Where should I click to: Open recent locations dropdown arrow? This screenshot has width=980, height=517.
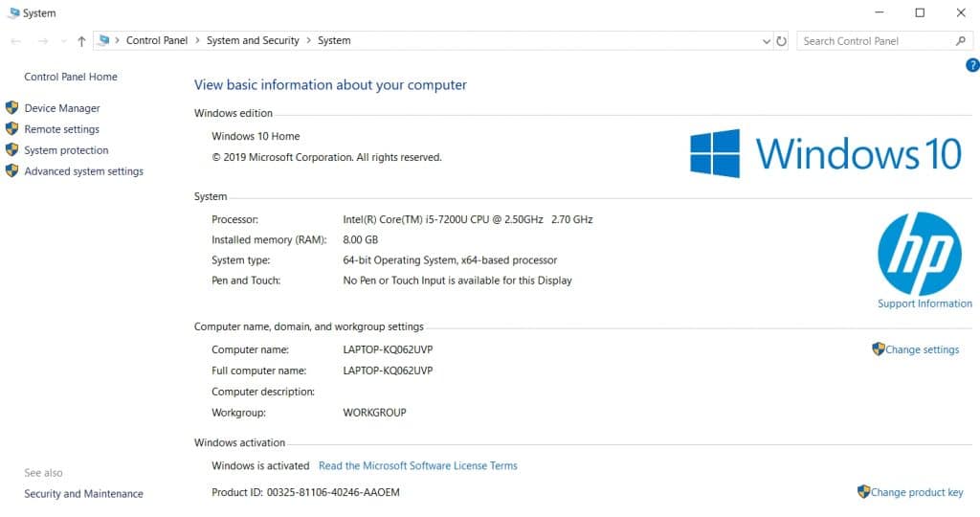(63, 41)
